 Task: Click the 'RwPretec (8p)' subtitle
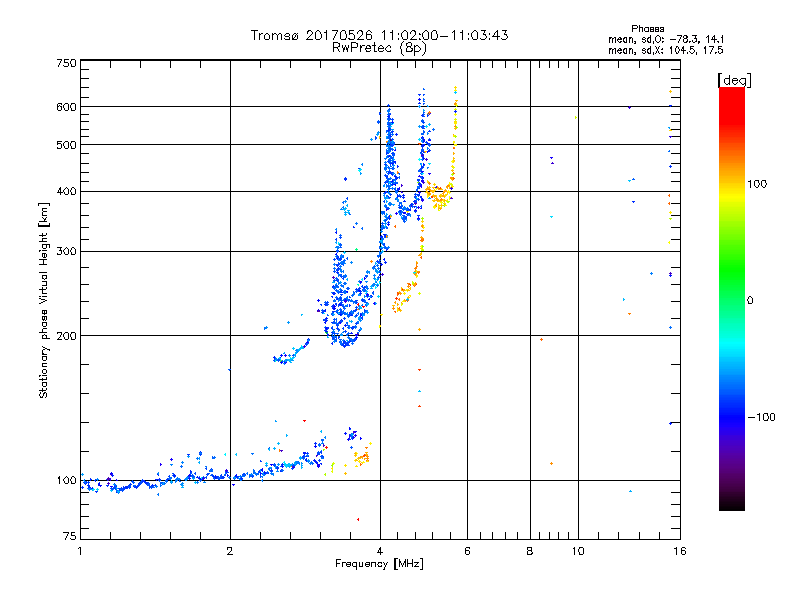[x=380, y=48]
